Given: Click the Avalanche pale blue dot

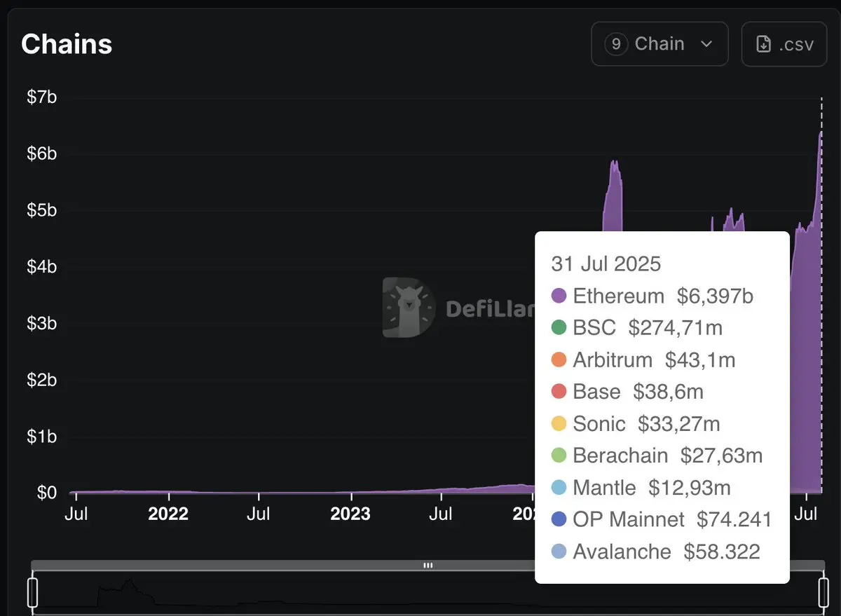Looking at the screenshot, I should (x=559, y=552).
